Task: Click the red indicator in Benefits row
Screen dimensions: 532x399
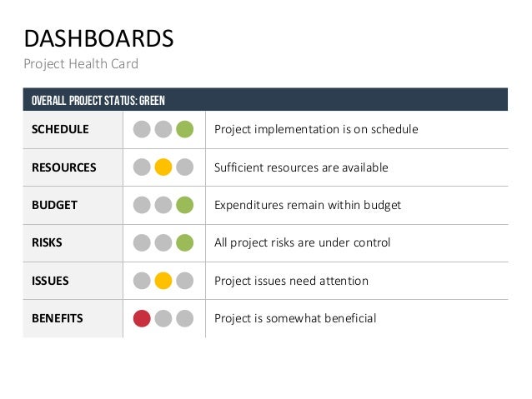Action: (142, 318)
